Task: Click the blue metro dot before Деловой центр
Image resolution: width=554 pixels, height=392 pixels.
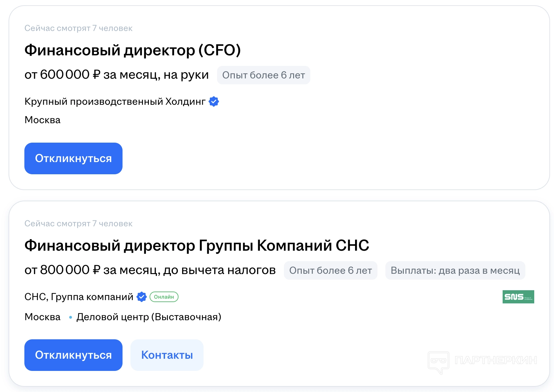Action: (x=70, y=317)
